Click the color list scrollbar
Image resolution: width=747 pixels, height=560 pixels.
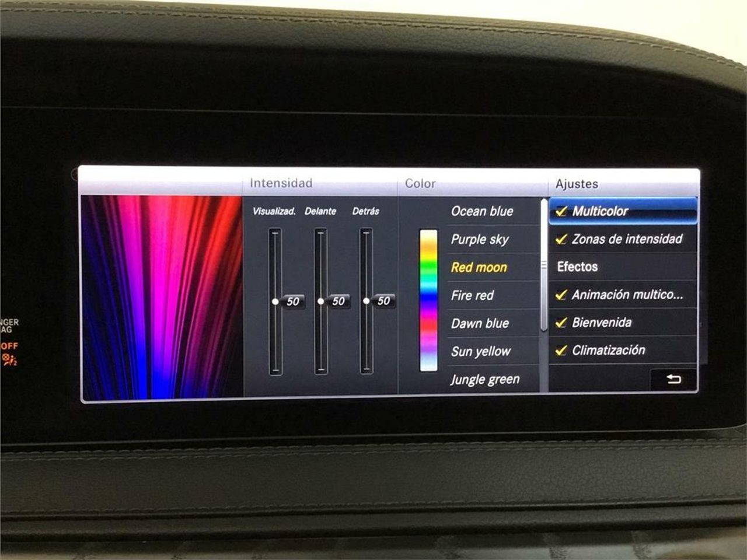click(544, 266)
